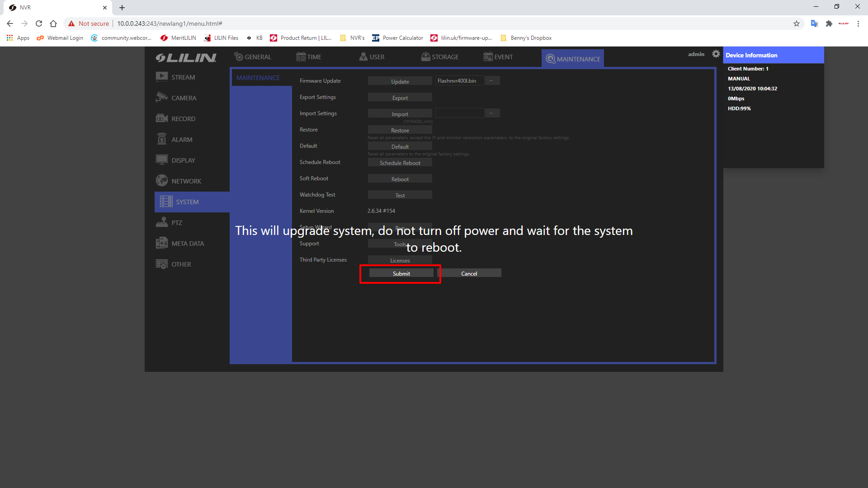
Task: Open the NETWORK sidebar section
Action: coord(186,181)
